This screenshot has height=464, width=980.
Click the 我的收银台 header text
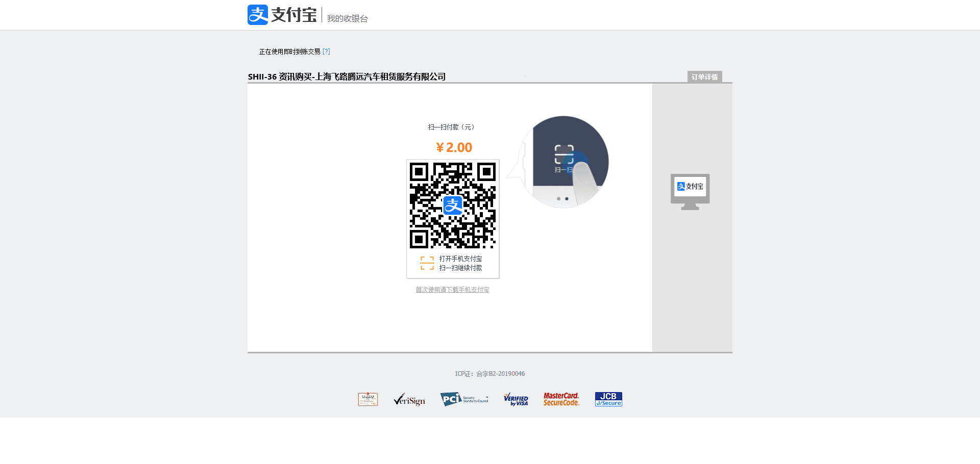(x=348, y=18)
